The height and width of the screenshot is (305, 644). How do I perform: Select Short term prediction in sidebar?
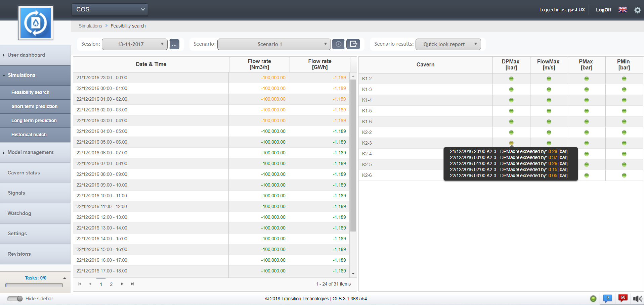tap(35, 106)
